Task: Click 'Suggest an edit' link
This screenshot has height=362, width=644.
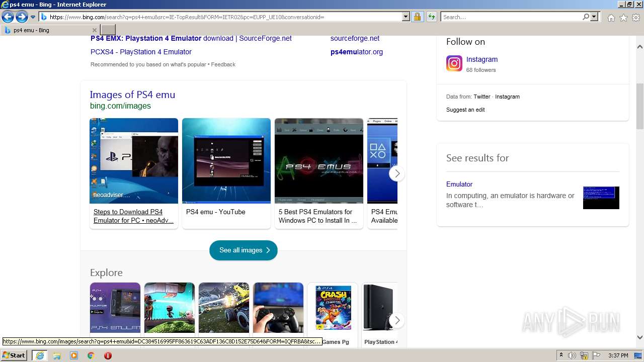Action: [x=465, y=110]
